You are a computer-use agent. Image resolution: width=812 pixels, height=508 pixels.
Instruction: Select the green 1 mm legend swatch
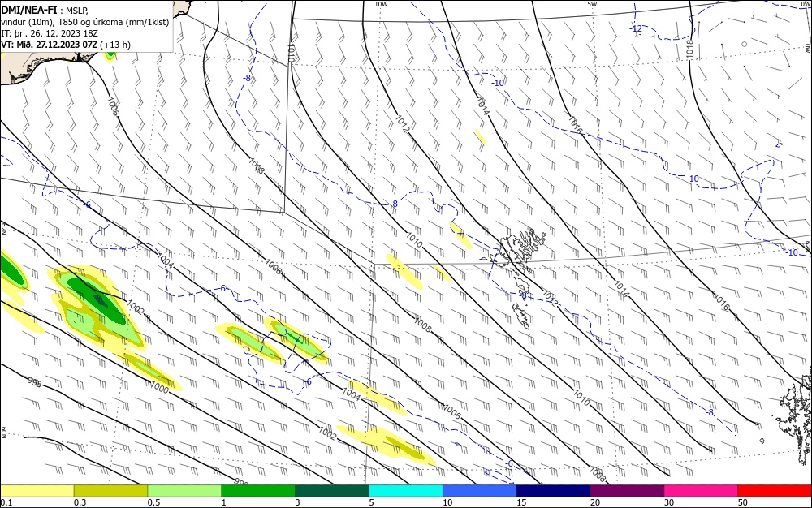pyautogui.click(x=258, y=491)
